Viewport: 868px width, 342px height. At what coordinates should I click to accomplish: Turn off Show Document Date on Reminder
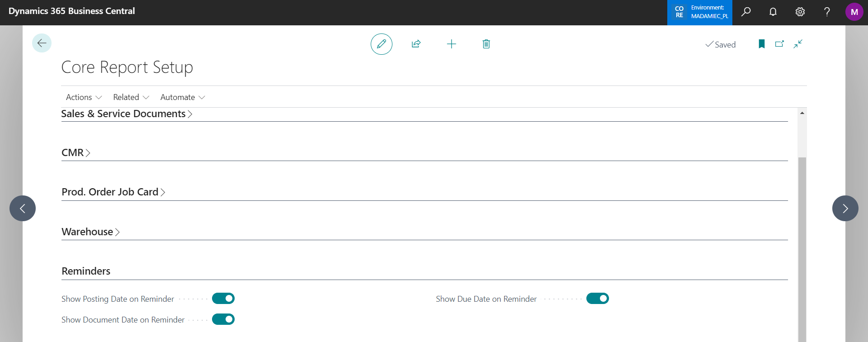click(x=223, y=319)
